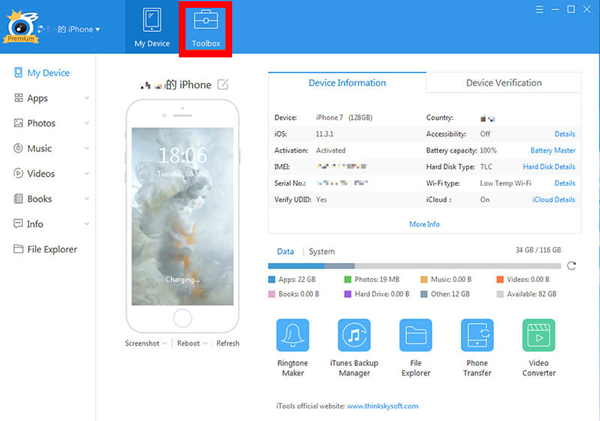The height and width of the screenshot is (421, 600).
Task: Click the red Videos legend swatch
Action: pos(500,279)
